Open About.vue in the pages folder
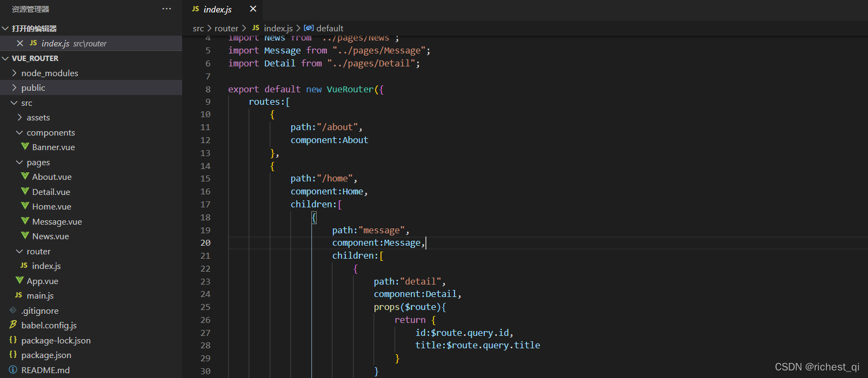Screen dimensions: 868x378 (x=52, y=177)
